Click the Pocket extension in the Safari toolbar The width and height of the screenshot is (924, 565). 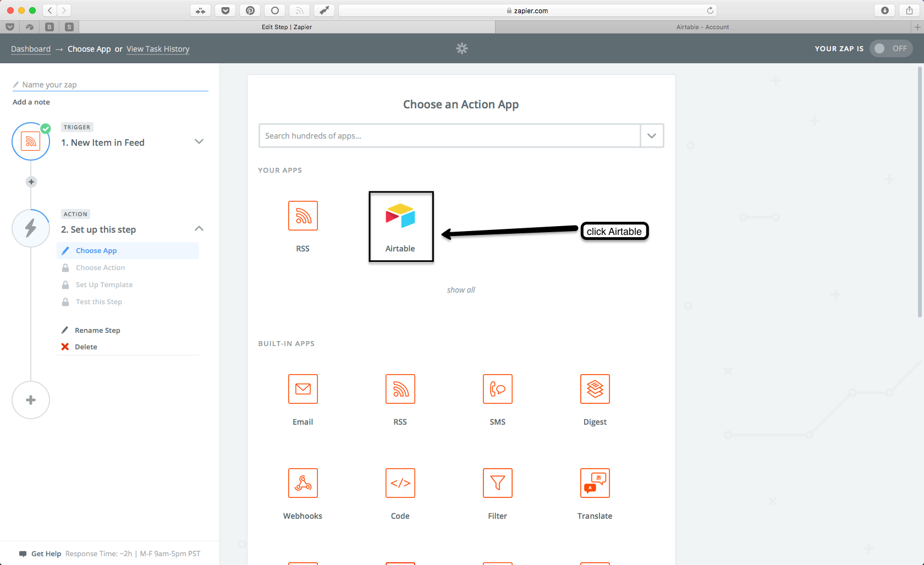[x=226, y=10]
